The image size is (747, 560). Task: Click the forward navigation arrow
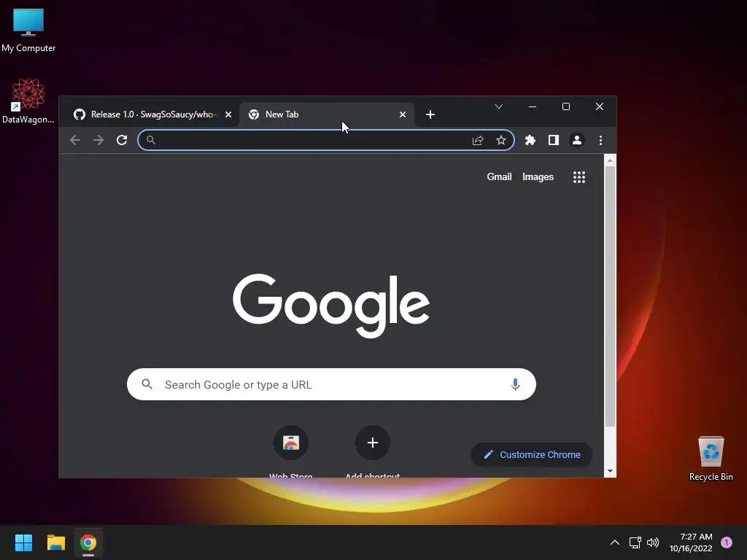[x=98, y=140]
